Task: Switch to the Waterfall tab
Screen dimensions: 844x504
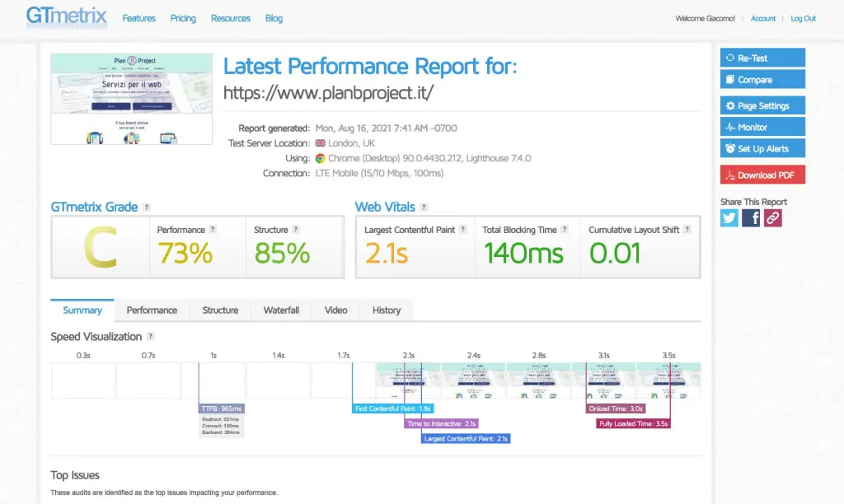Action: 281,310
